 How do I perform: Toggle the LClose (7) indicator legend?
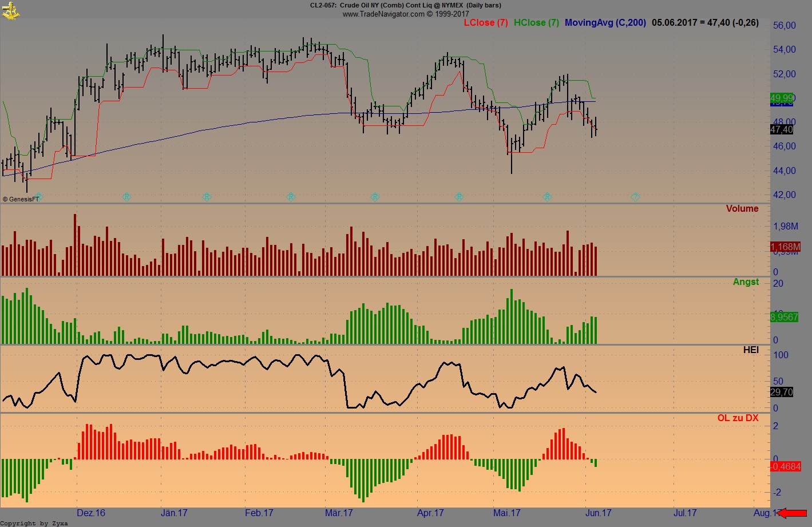(485, 23)
